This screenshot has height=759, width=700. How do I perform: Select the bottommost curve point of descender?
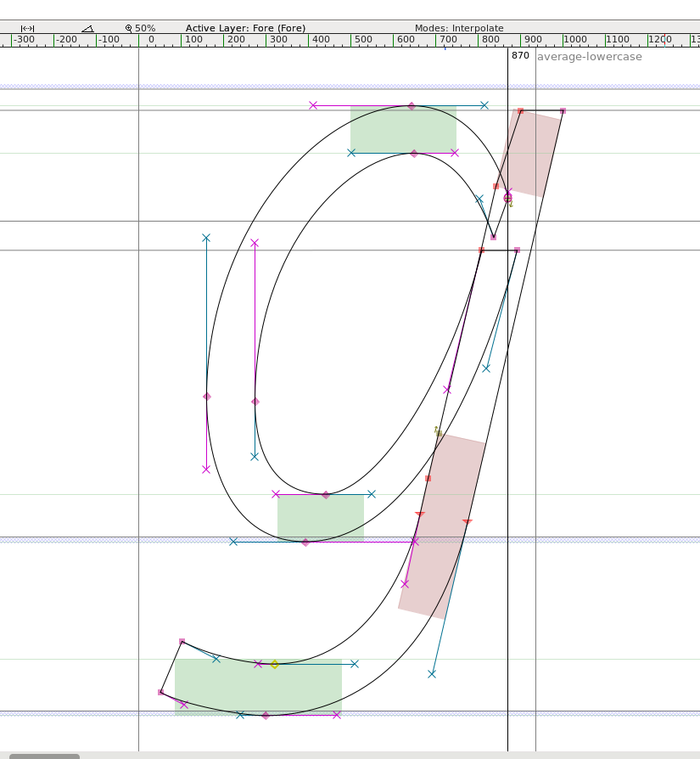pyautogui.click(x=266, y=716)
